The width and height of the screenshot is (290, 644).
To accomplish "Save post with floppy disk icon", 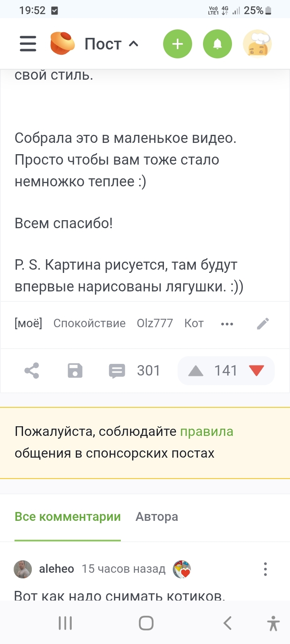I will click(x=75, y=371).
